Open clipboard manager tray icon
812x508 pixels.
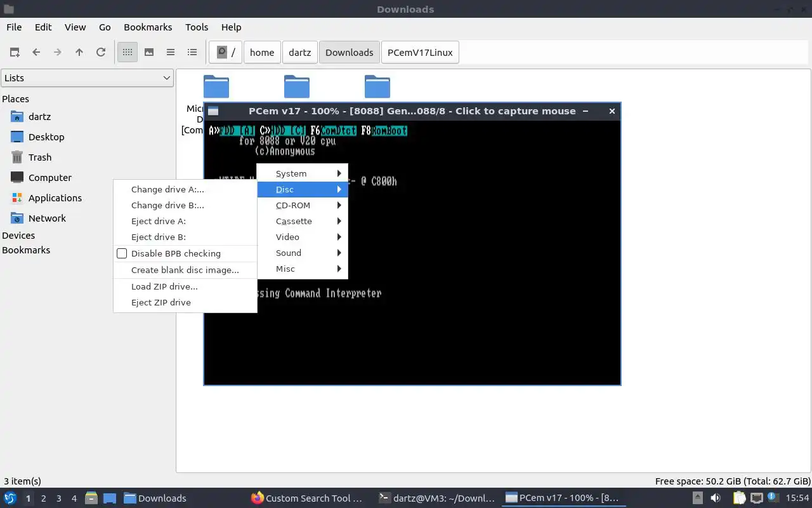(739, 498)
